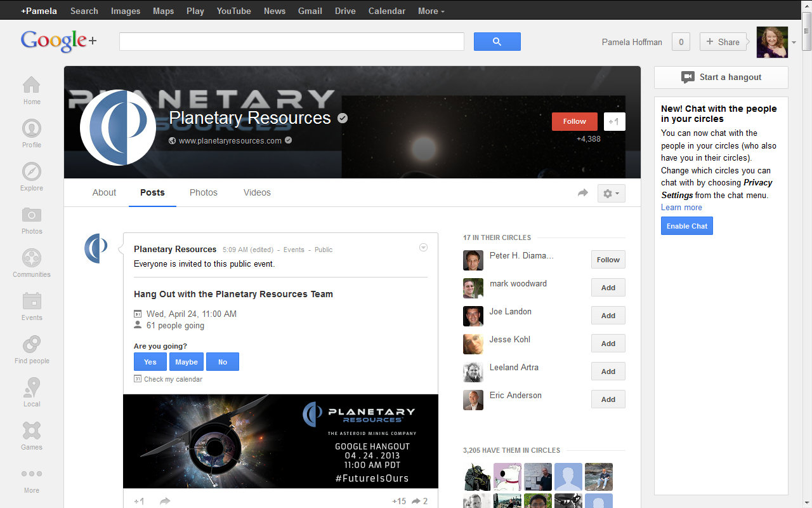Open the Learn more chat link
Image resolution: width=812 pixels, height=508 pixels.
(x=681, y=208)
